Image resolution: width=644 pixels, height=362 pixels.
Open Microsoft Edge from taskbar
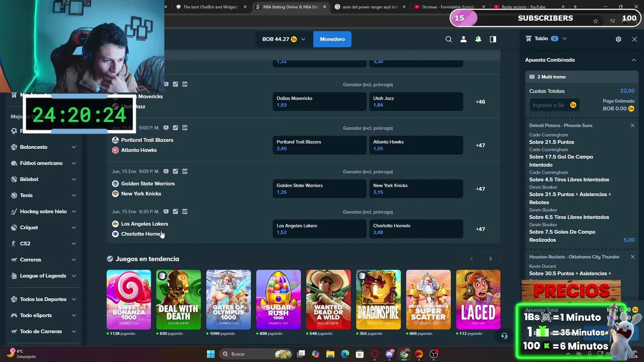345,354
